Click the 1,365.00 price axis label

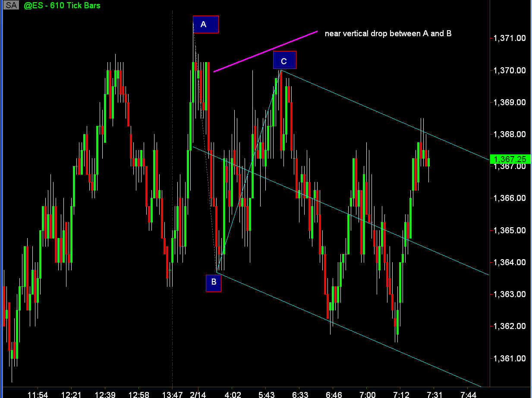pos(510,230)
